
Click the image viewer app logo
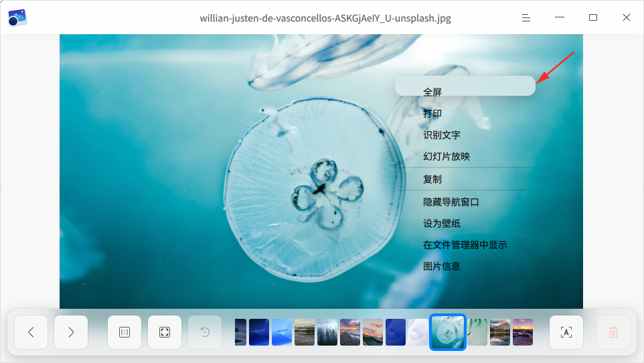[17, 17]
